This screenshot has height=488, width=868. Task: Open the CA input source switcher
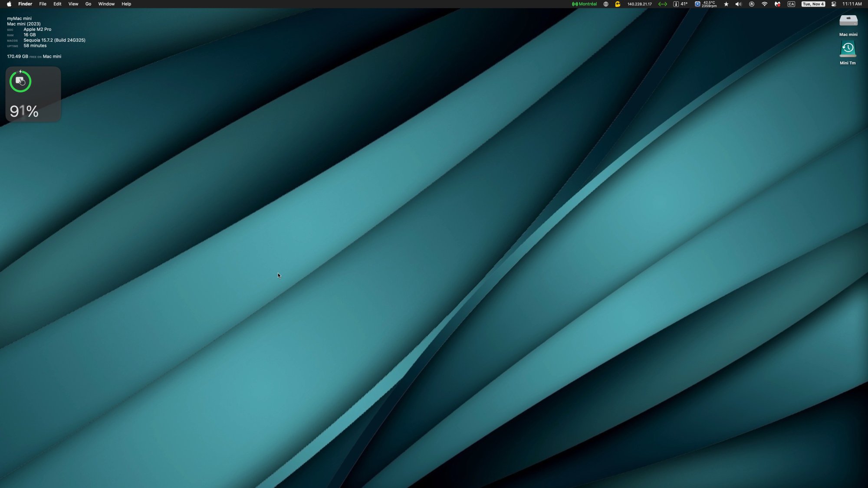[x=791, y=4]
